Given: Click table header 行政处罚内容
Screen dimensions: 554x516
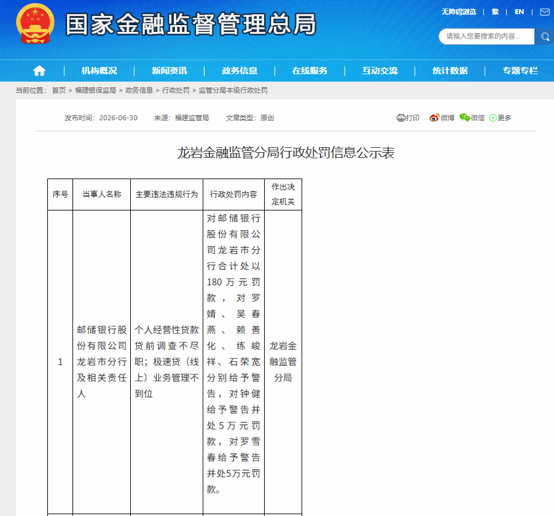Looking at the screenshot, I should pos(234,194).
